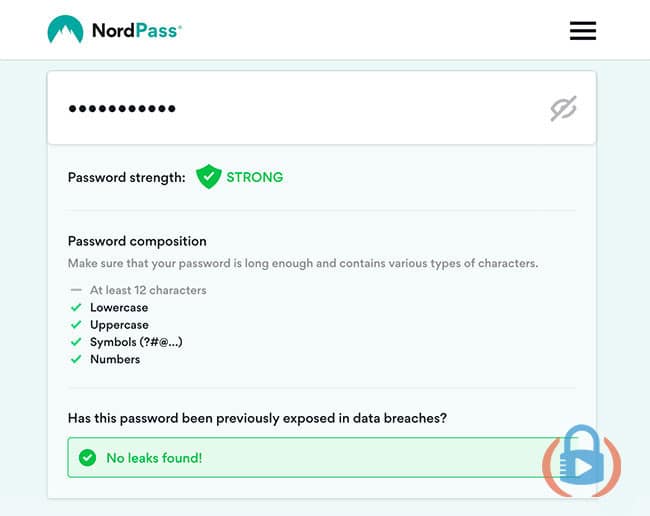This screenshot has height=516, width=650.
Task: Click the Symbols (?#@...) requirement text
Action: tap(136, 342)
